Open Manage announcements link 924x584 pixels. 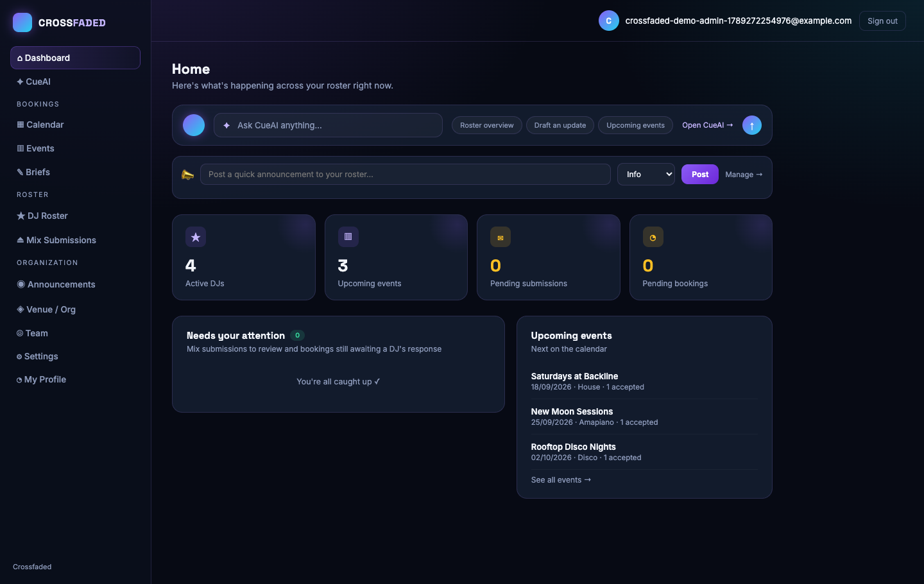coord(744,175)
